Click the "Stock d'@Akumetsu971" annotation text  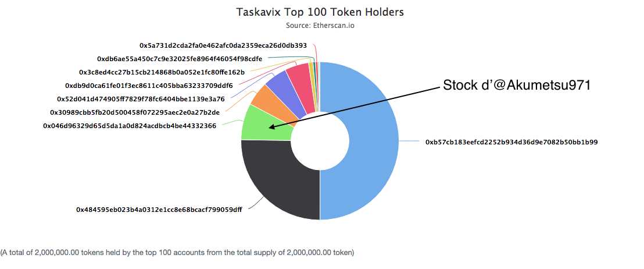pos(517,86)
